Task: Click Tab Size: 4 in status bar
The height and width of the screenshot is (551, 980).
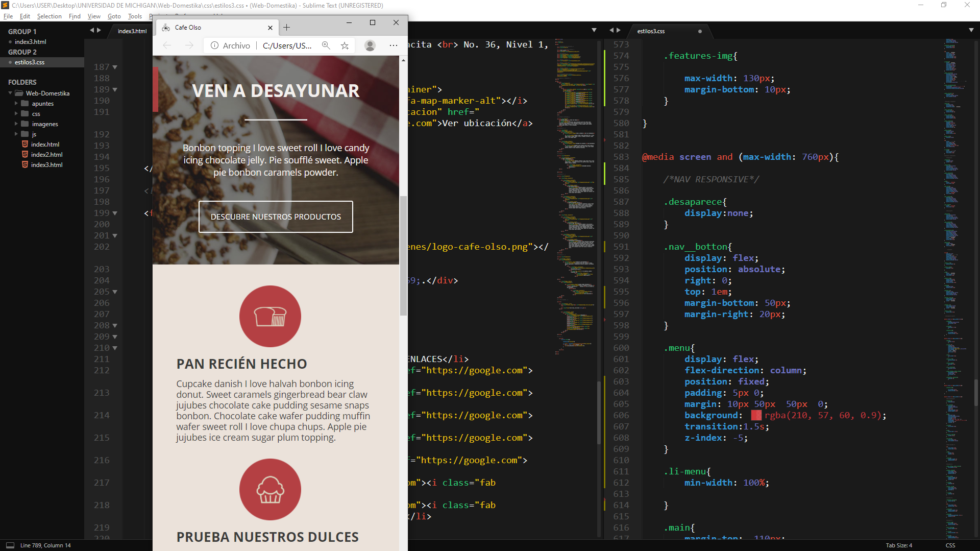Action: click(899, 545)
